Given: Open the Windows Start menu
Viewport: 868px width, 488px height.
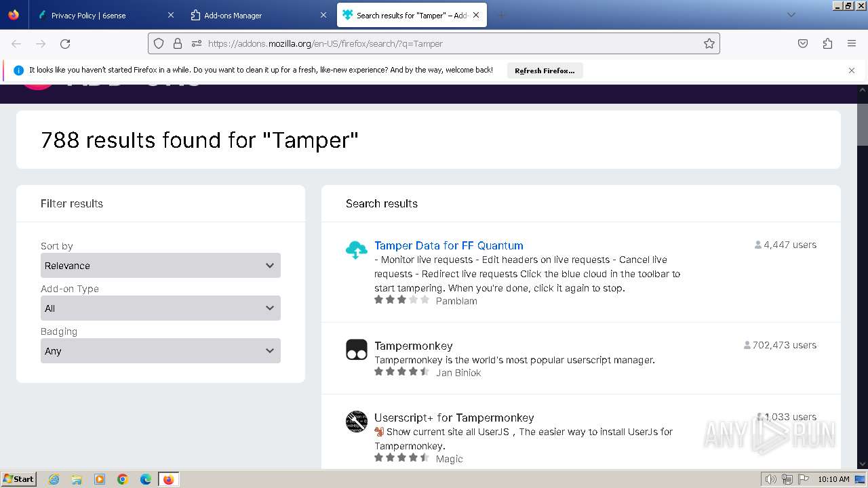Looking at the screenshot, I should click(x=19, y=479).
